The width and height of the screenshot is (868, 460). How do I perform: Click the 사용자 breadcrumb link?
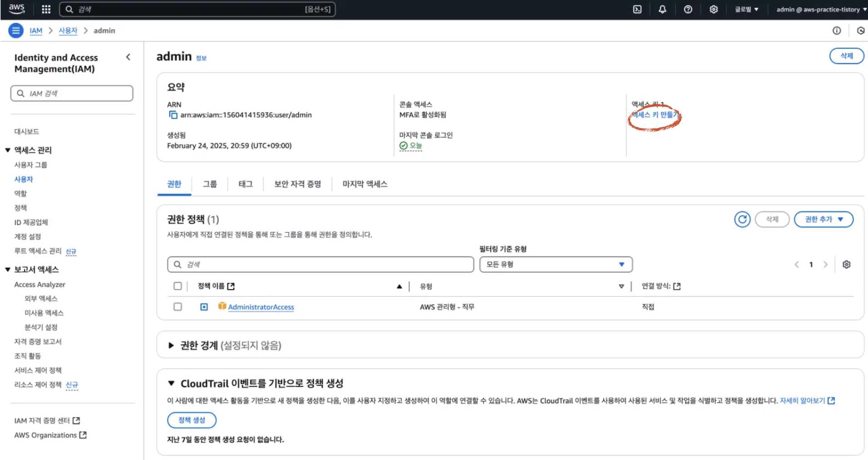tap(68, 30)
